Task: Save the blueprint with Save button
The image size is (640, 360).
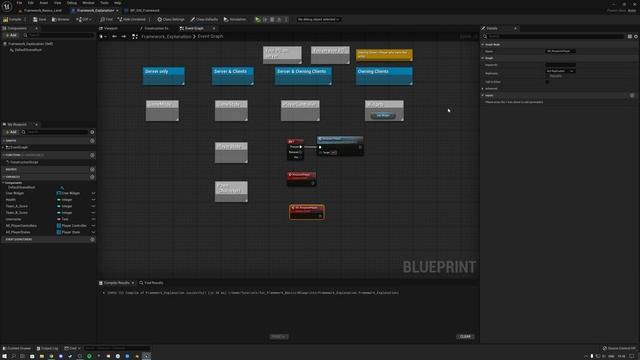Action: [x=40, y=19]
